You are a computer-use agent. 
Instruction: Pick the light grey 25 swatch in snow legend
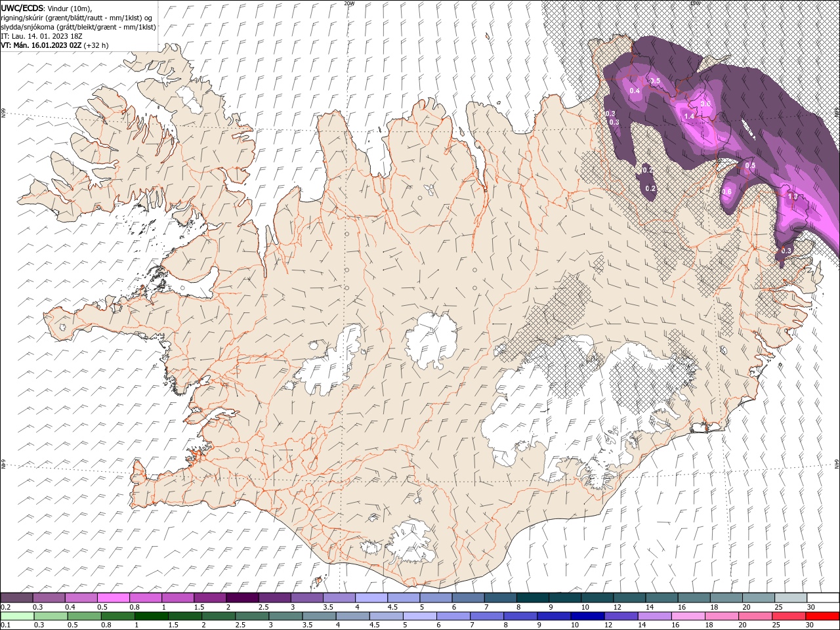coord(791,598)
